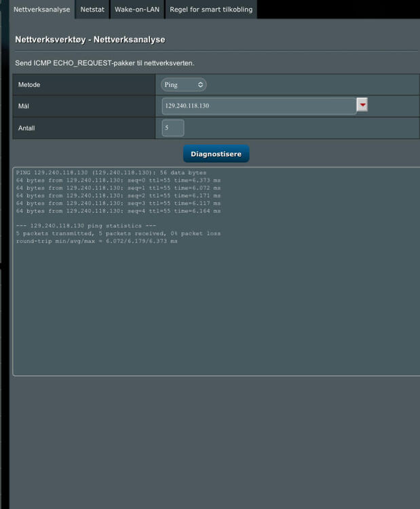This screenshot has width=420, height=509.
Task: Click the seq=0 reply line in output
Action: pos(118,181)
